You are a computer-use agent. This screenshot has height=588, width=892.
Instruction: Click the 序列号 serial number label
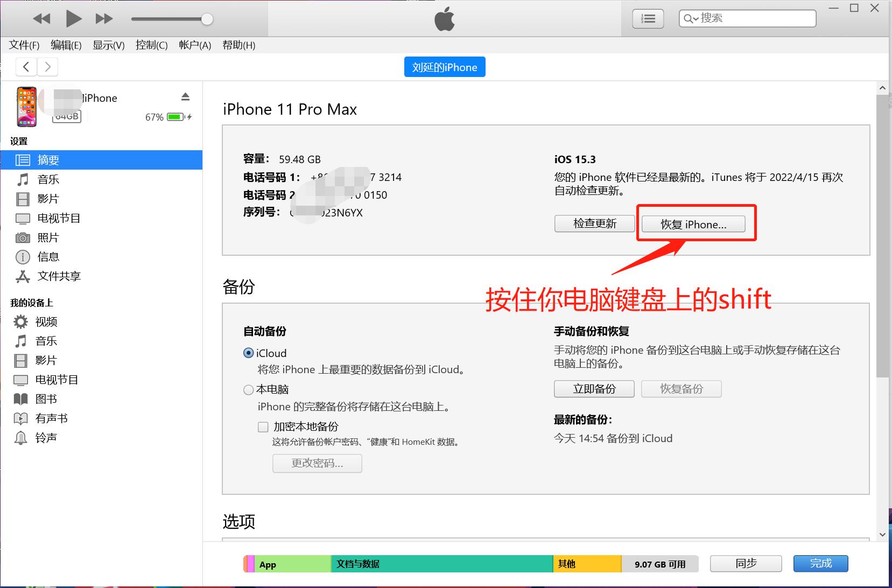[x=261, y=212]
